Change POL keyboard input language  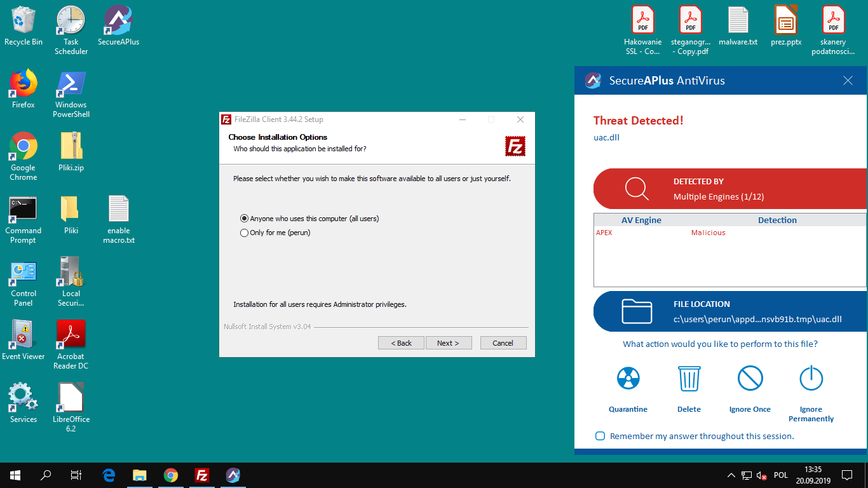pos(781,475)
